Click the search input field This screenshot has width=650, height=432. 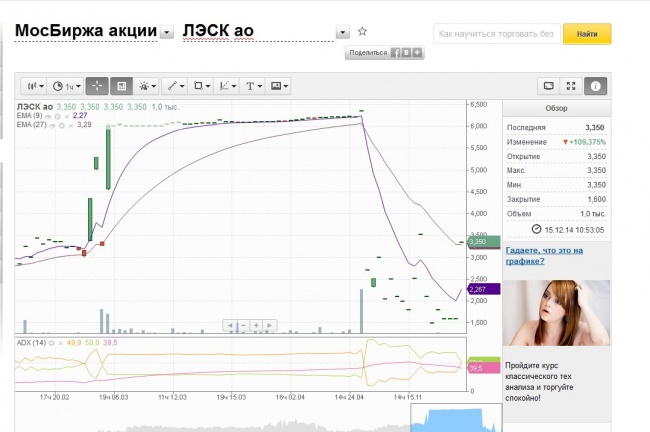point(497,34)
